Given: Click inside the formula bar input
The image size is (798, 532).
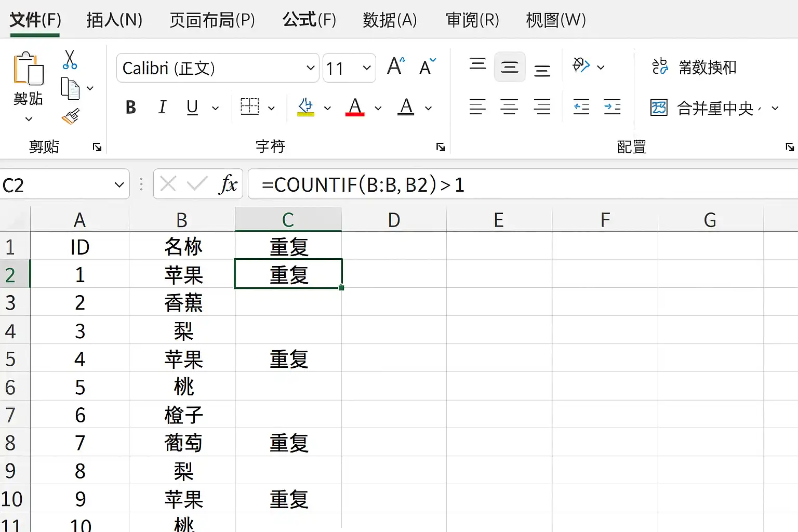Looking at the screenshot, I should (523, 184).
